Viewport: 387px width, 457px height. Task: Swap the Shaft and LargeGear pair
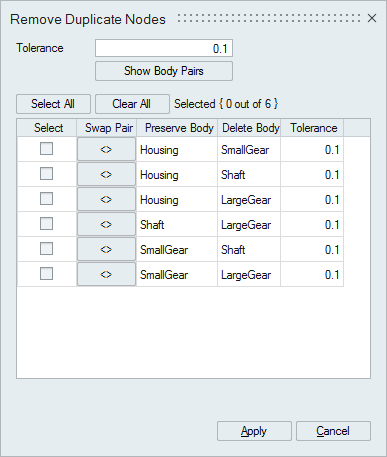[x=106, y=224]
